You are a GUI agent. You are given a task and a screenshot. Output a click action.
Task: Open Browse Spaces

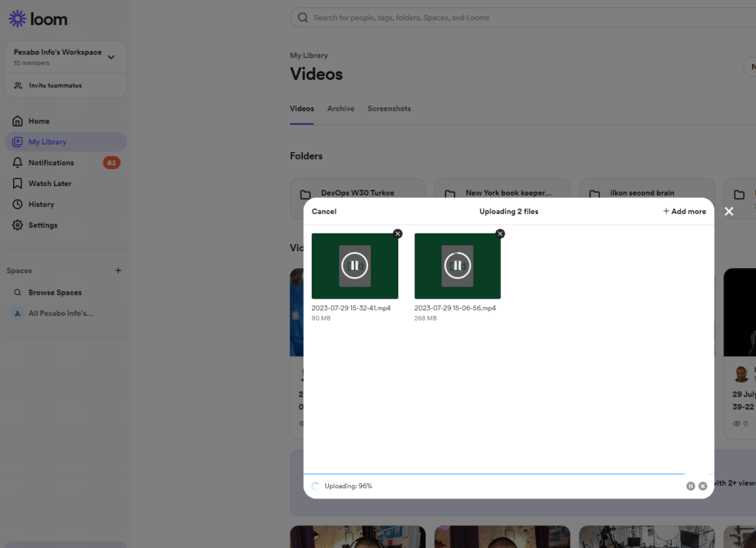(66, 292)
